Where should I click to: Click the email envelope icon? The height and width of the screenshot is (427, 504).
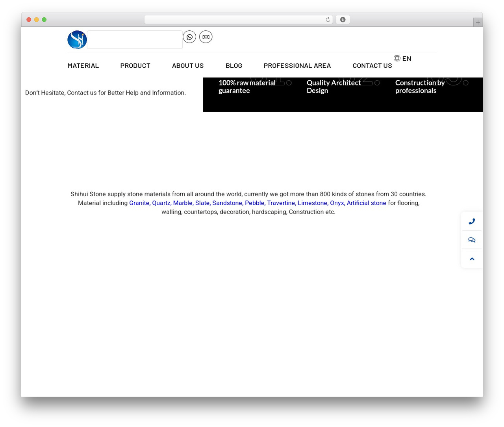(x=206, y=37)
